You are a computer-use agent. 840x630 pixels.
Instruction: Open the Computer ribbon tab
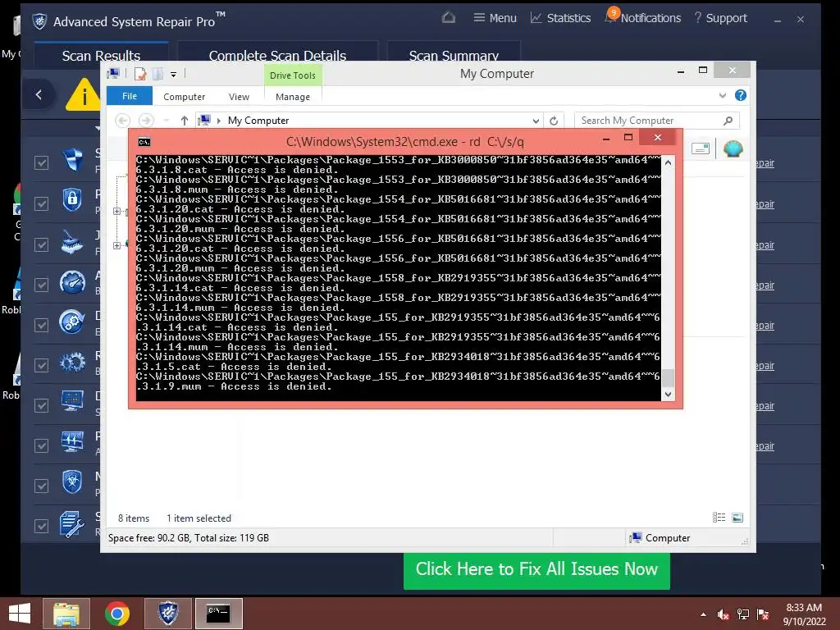(x=185, y=97)
